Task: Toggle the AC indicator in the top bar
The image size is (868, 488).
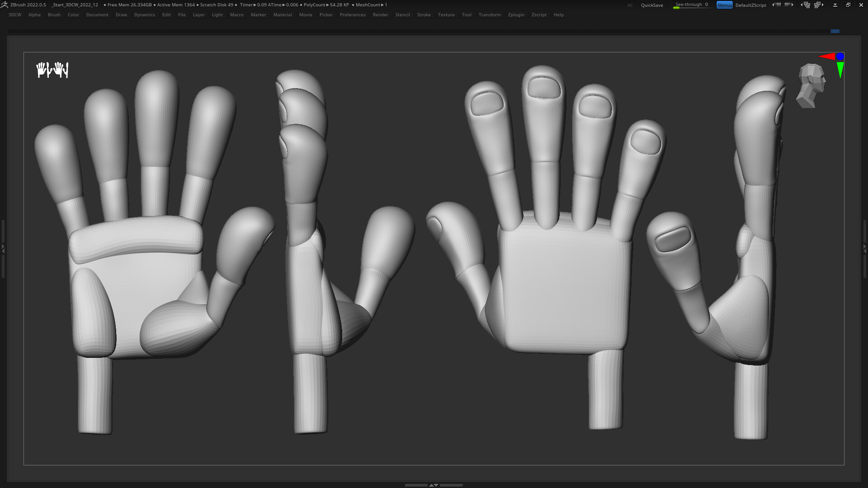Action: click(x=630, y=5)
